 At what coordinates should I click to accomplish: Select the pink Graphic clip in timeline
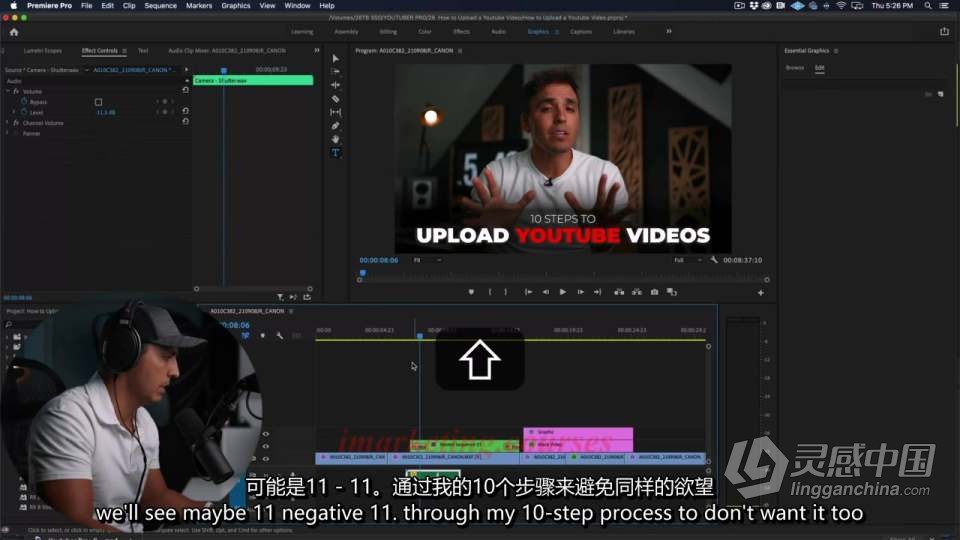coord(578,432)
